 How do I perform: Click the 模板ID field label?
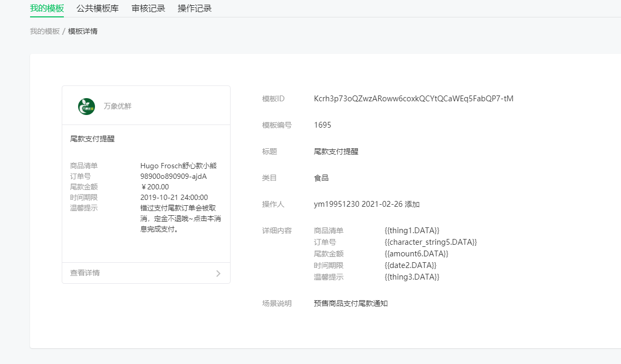[x=273, y=99]
